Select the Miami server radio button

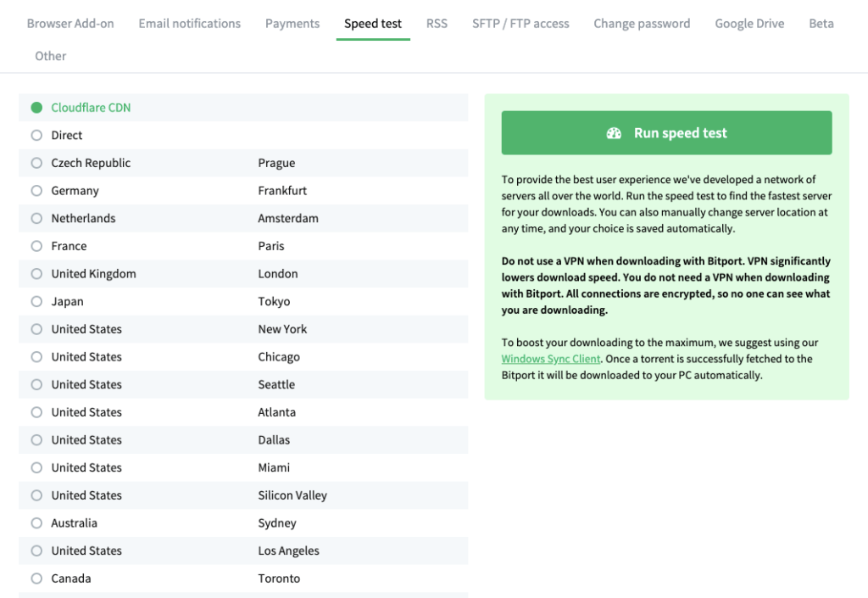(x=36, y=467)
